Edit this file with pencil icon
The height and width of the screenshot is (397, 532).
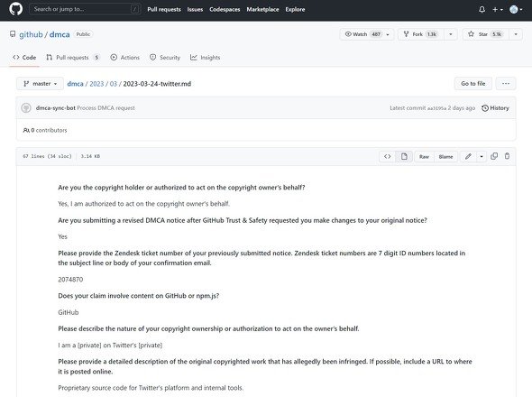click(468, 157)
